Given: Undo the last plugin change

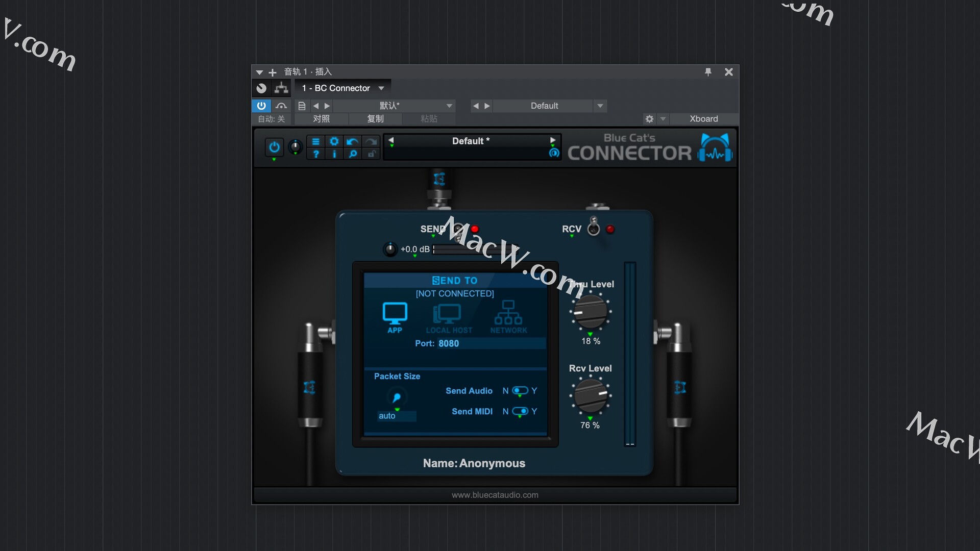Looking at the screenshot, I should tap(352, 141).
